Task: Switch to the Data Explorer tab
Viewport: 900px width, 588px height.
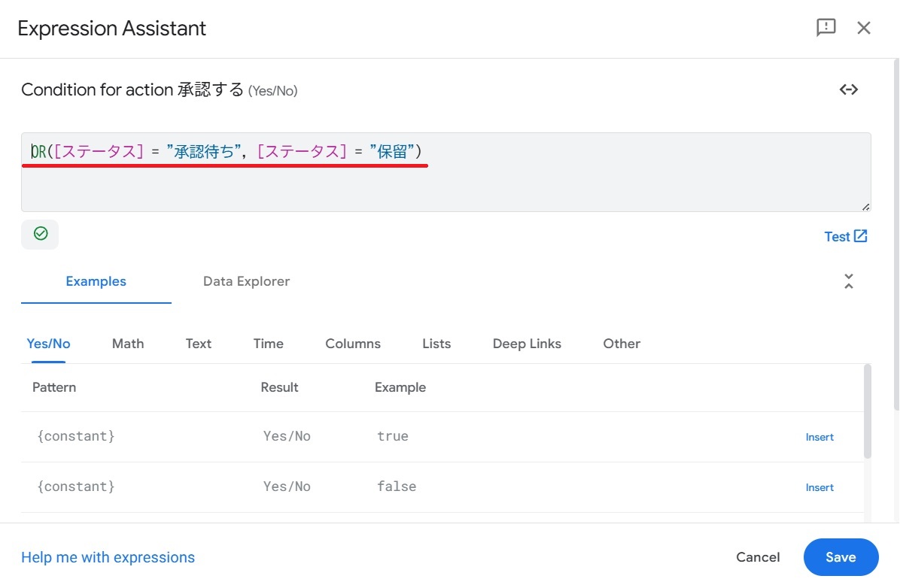Action: tap(246, 281)
